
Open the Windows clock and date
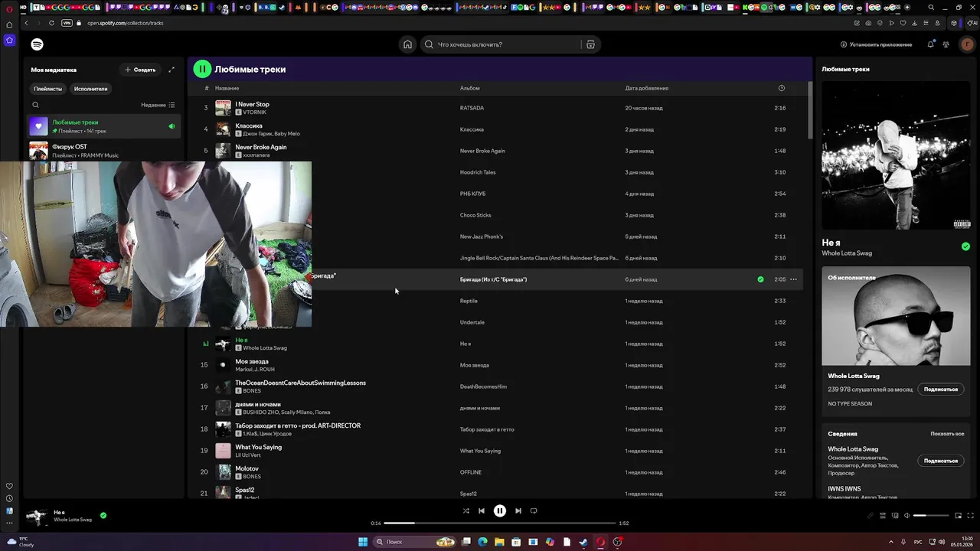pos(962,542)
